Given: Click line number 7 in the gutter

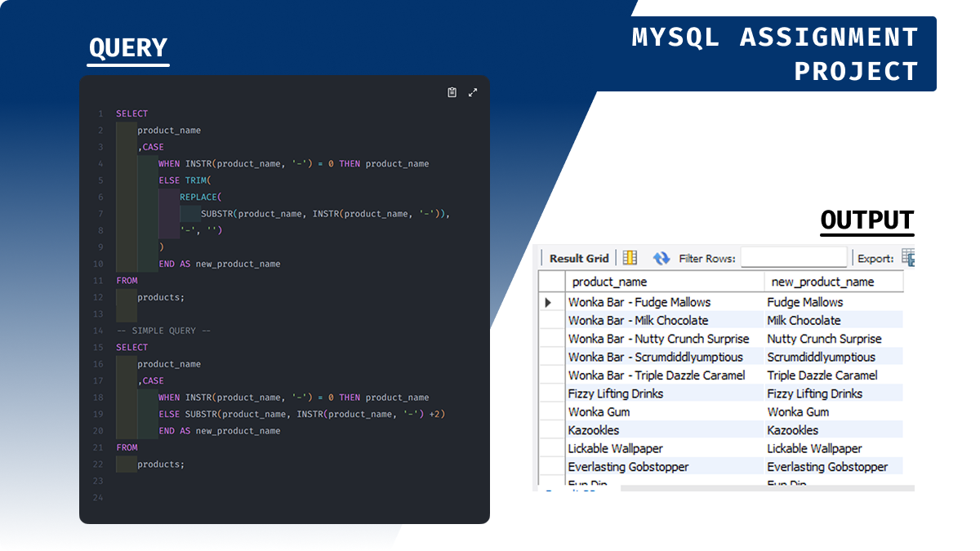Looking at the screenshot, I should [x=100, y=214].
